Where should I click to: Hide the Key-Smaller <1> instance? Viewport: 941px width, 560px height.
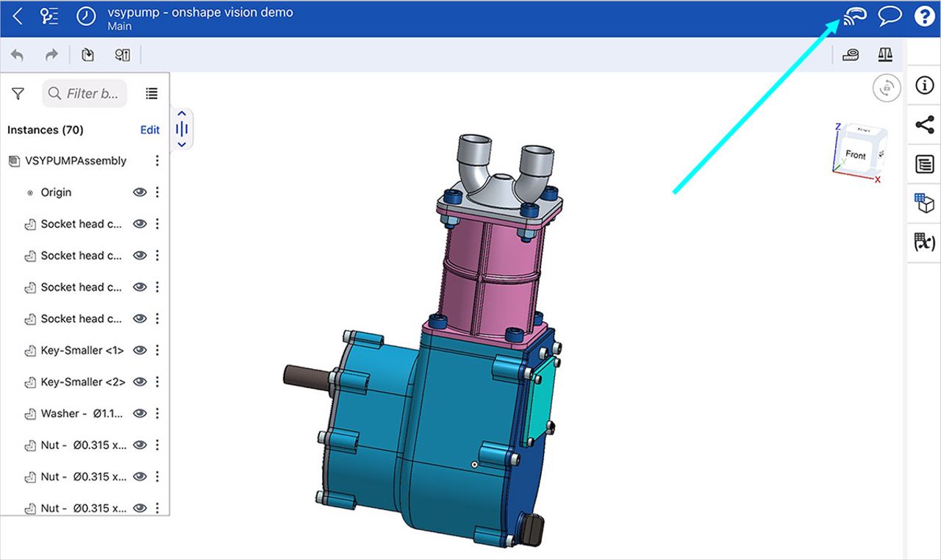pos(140,350)
